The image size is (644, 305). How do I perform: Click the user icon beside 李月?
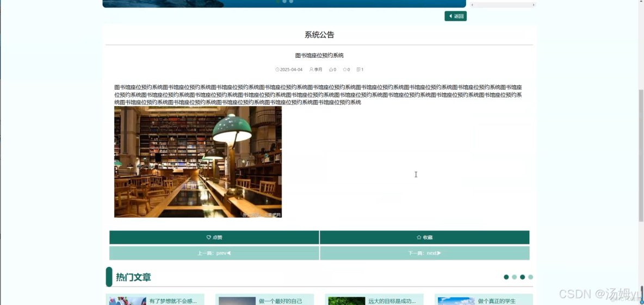[x=311, y=70]
